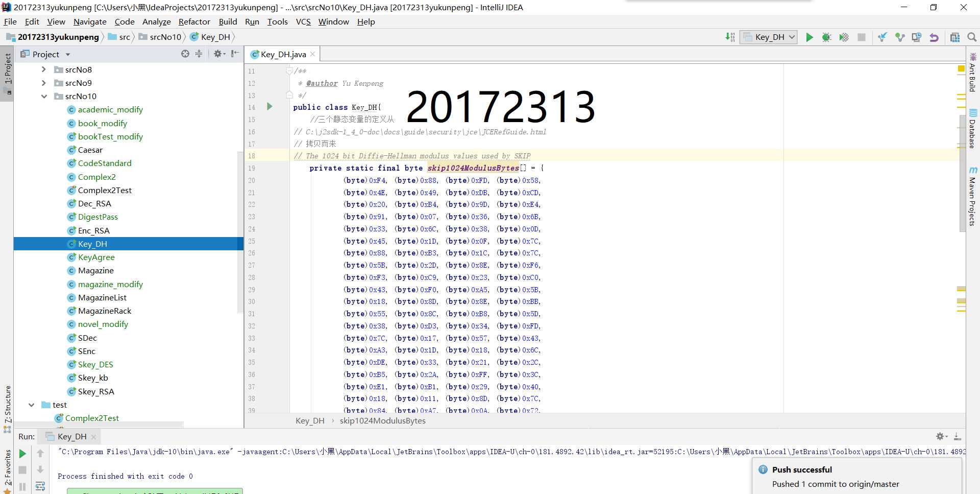Screen dimensions: 980x494
Task: Click skip1024ModulusBytes breadcrumb below editor
Action: click(383, 421)
